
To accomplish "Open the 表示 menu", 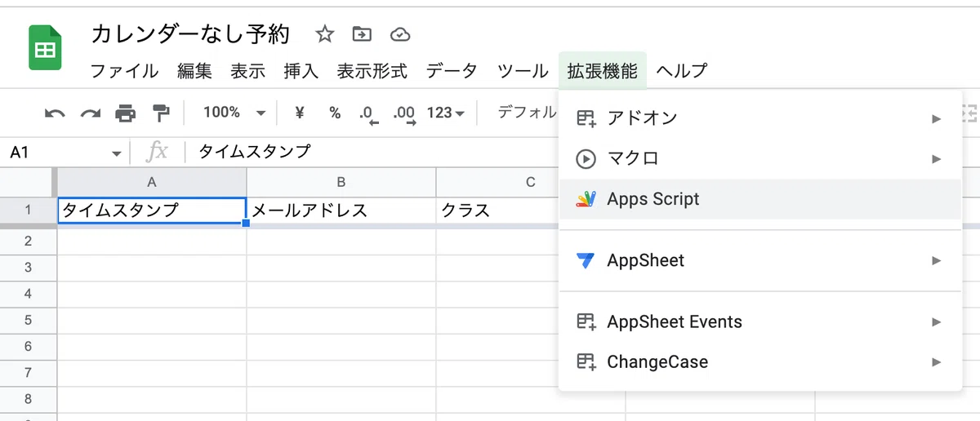I will click(247, 71).
